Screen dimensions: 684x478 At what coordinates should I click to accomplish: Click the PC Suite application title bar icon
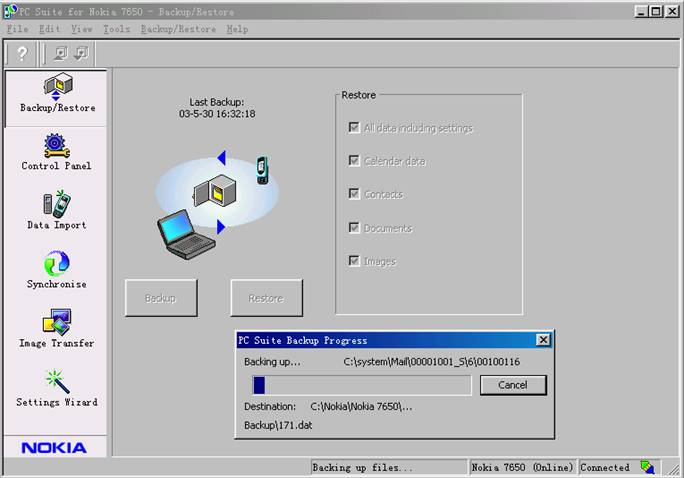click(x=10, y=11)
